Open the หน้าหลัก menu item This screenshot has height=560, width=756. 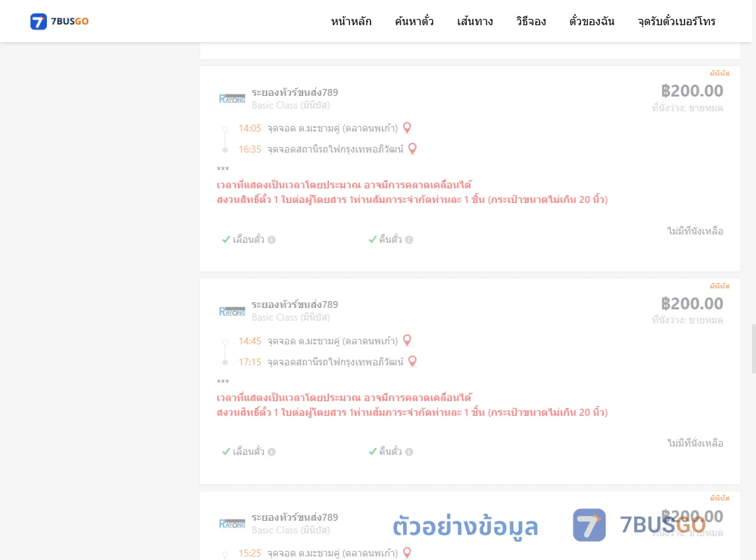point(351,22)
